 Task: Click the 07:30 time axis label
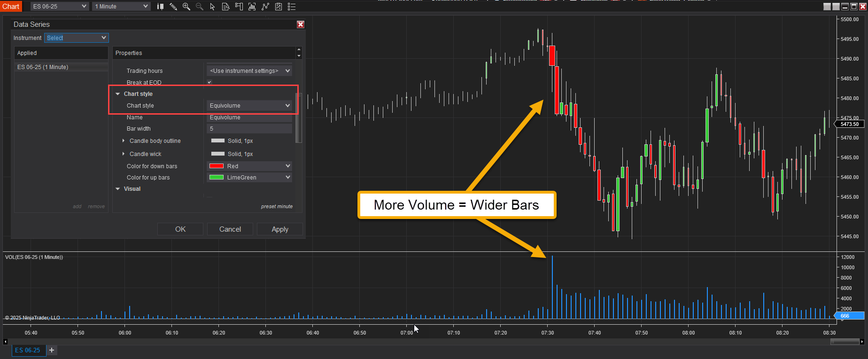click(548, 333)
